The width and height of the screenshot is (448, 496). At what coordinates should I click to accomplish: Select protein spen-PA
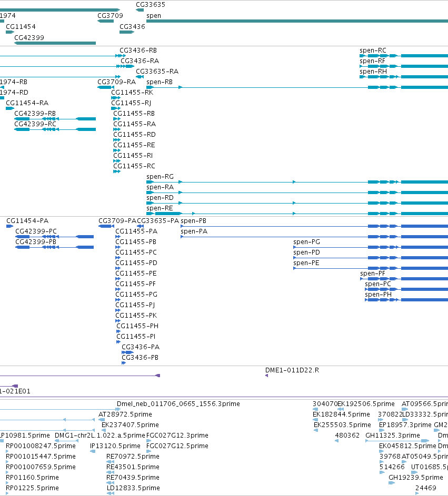(x=314, y=237)
